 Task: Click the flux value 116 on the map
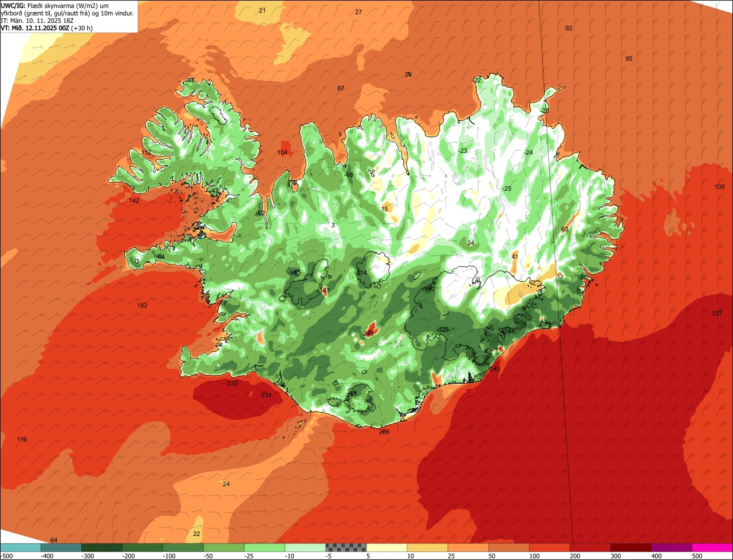point(22,439)
